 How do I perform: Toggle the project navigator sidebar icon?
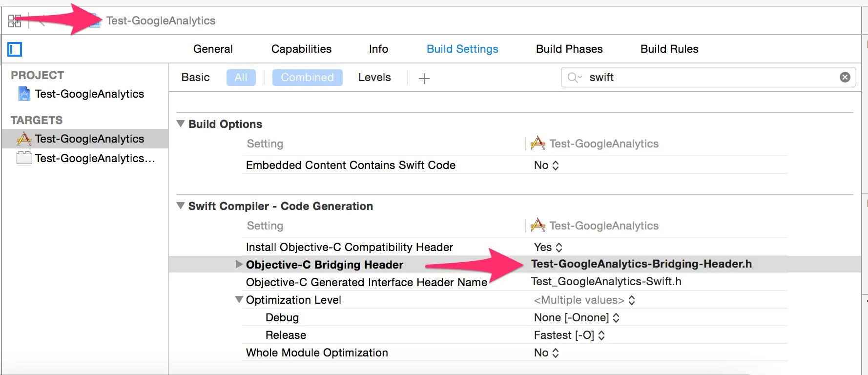click(15, 49)
